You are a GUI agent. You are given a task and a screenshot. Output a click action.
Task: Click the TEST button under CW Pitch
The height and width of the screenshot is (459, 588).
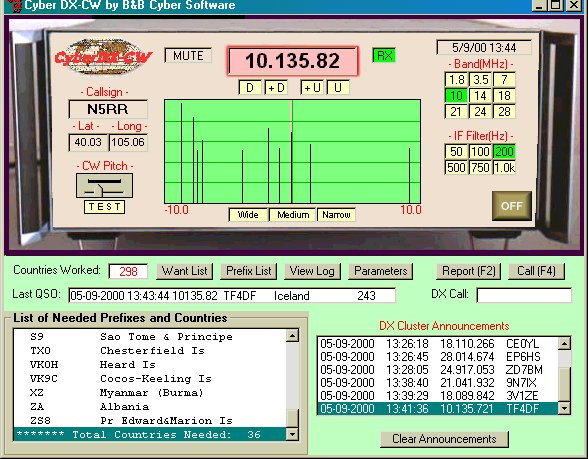tap(104, 207)
